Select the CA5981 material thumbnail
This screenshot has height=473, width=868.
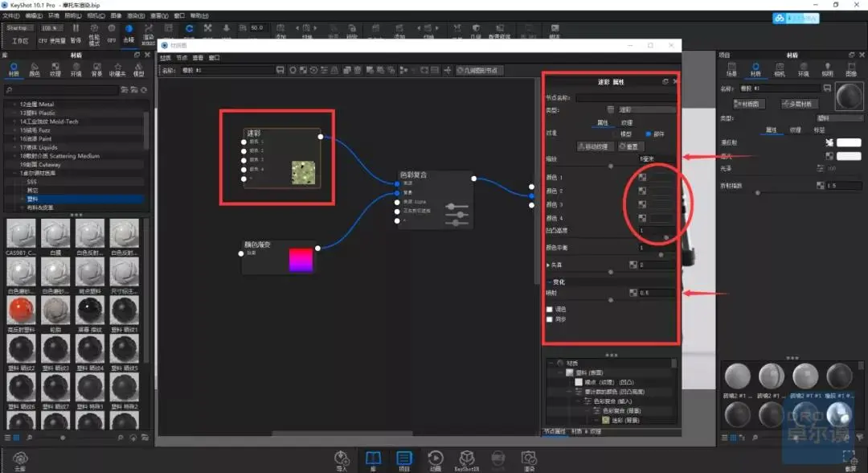[21, 233]
